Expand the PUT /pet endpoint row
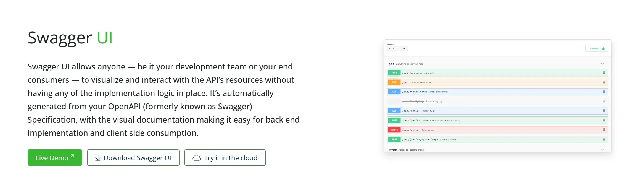Viewport: 644px width, 189px height. coord(498,82)
